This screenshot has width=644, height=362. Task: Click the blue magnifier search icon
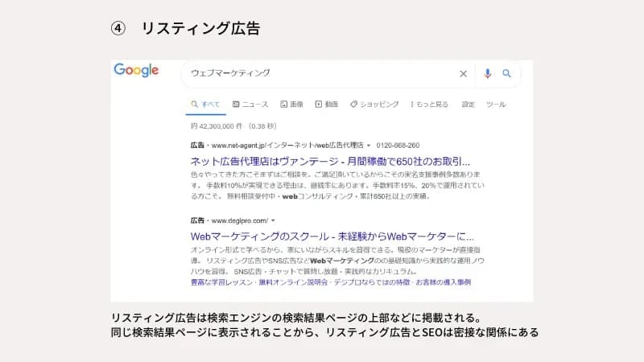(x=506, y=73)
